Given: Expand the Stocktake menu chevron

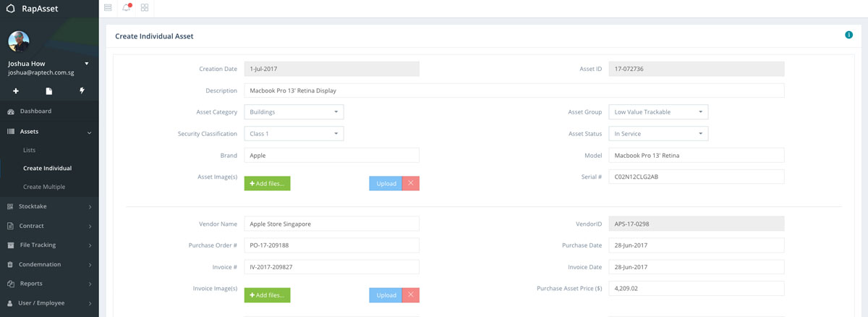Looking at the screenshot, I should pos(90,207).
